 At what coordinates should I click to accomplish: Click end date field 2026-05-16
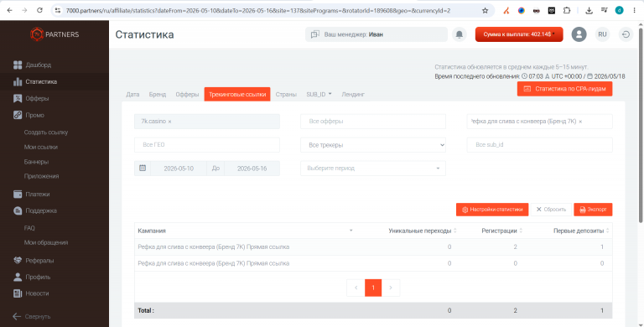(252, 168)
